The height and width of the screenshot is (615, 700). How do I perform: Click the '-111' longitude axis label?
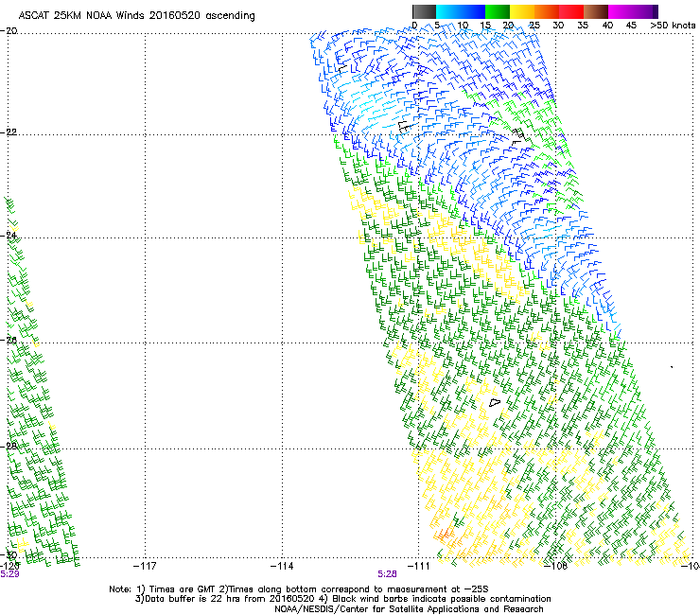point(419,566)
